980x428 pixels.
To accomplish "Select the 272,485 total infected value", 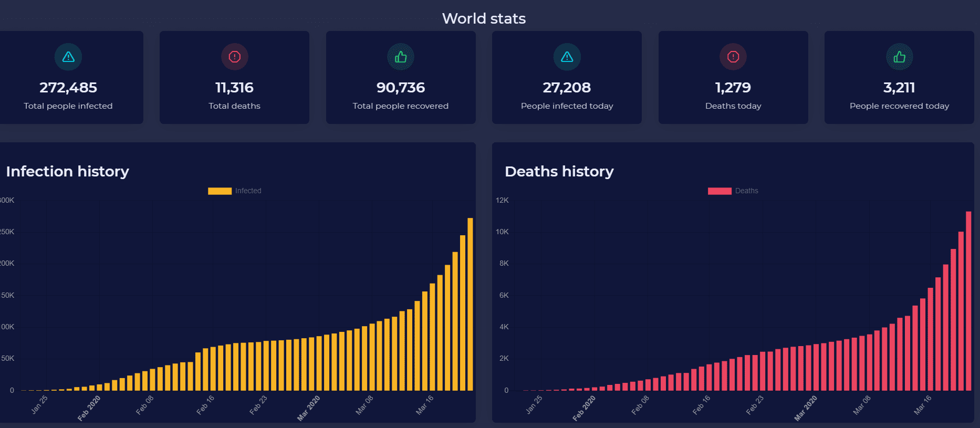I will pos(68,88).
